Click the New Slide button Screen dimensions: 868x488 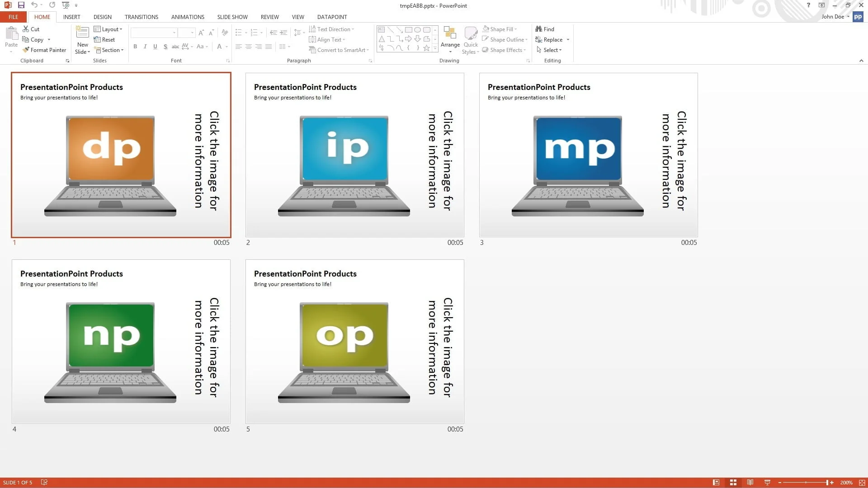coord(82,39)
